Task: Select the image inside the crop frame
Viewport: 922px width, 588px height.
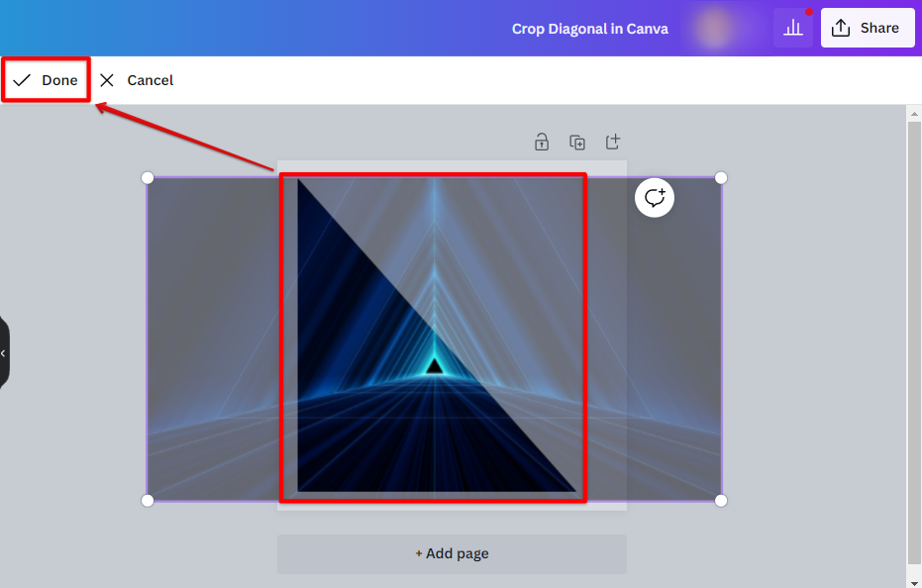Action: click(x=433, y=337)
